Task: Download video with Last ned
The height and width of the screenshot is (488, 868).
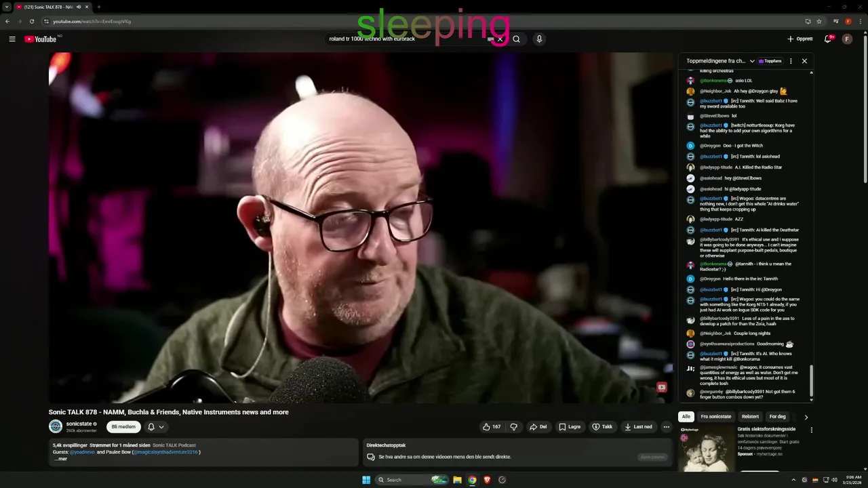Action: point(639,427)
